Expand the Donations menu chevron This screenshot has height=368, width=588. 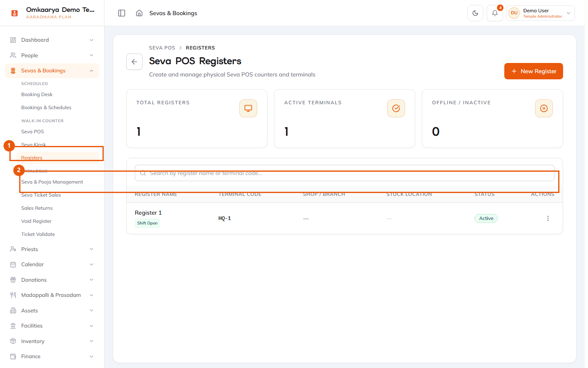coord(91,280)
